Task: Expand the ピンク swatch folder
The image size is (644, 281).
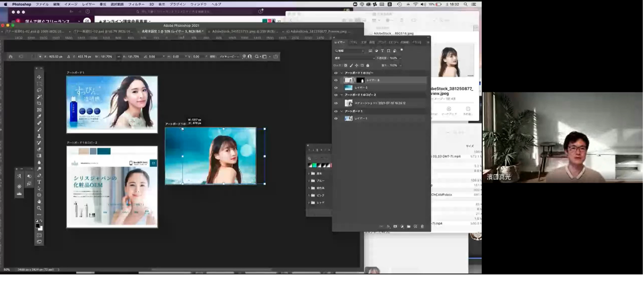Action: 309,196
